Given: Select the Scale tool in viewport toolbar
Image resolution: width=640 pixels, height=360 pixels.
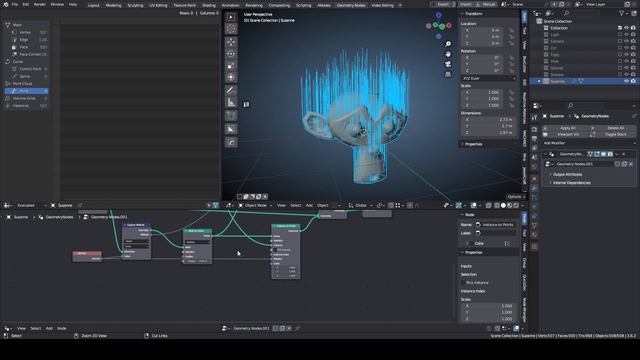Looking at the screenshot, I should 231,65.
